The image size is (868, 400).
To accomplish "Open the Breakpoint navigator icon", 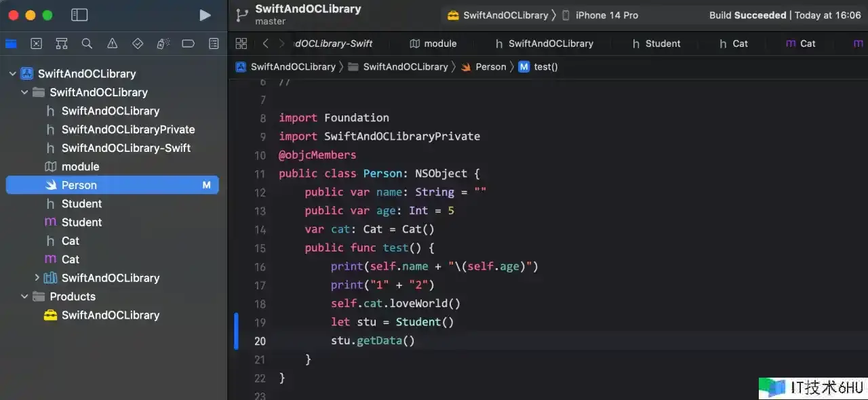I will pos(189,43).
